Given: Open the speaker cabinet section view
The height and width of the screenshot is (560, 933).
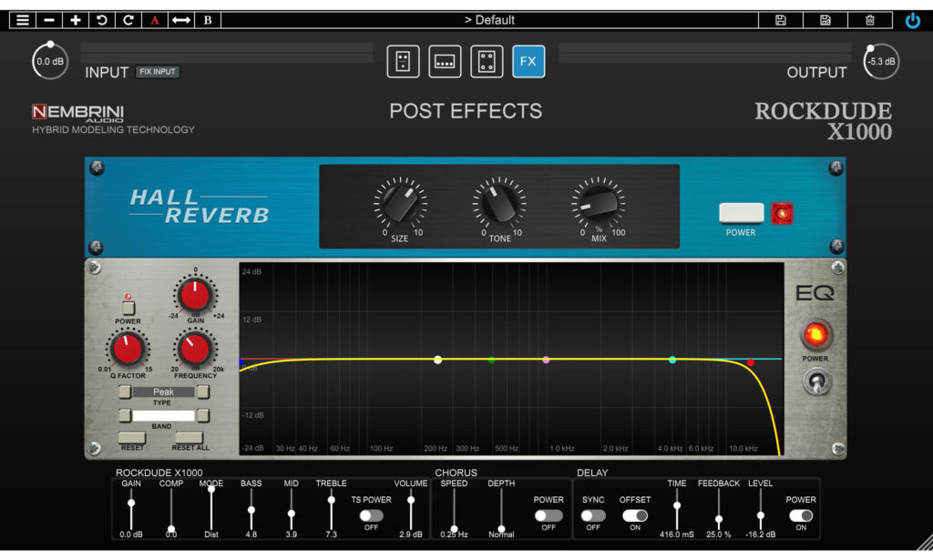Looking at the screenshot, I should pyautogui.click(x=487, y=61).
